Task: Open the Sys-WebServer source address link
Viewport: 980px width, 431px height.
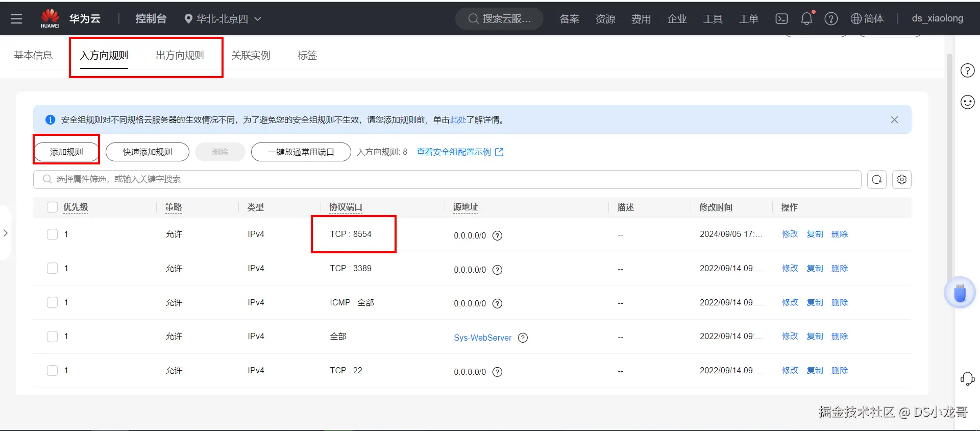Action: (482, 338)
